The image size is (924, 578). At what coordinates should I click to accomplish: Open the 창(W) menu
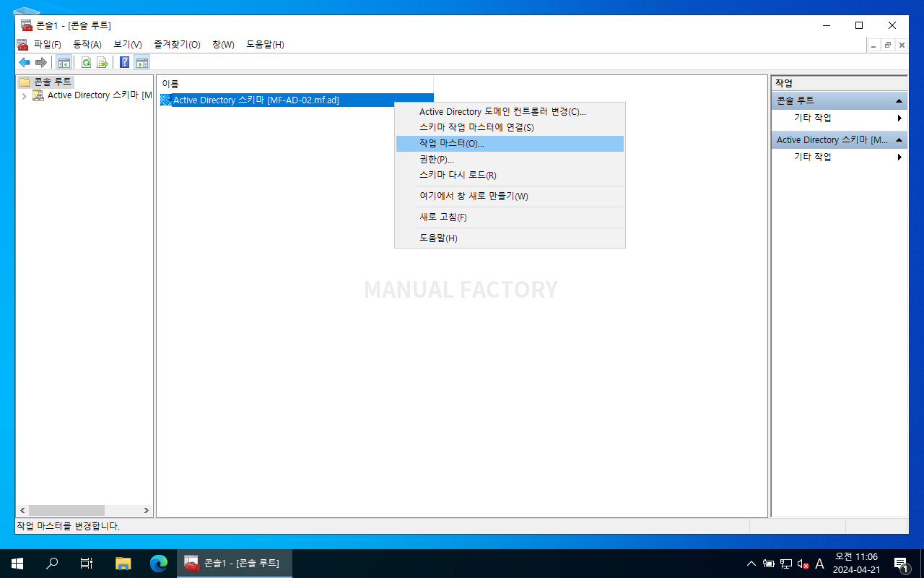[223, 45]
